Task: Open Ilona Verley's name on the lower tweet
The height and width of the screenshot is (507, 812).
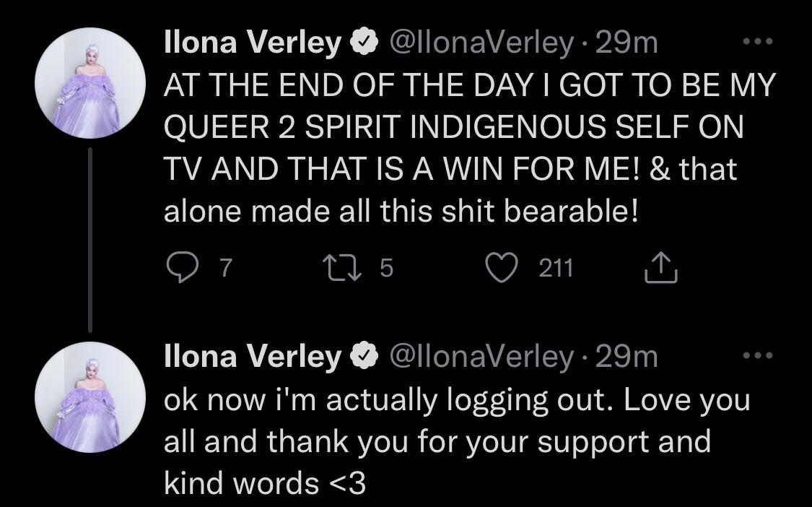Action: pyautogui.click(x=253, y=356)
